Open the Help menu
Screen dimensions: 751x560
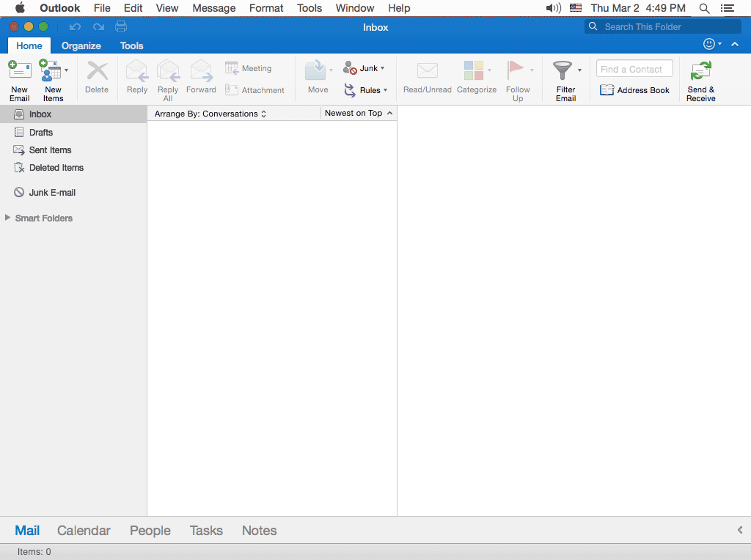pyautogui.click(x=399, y=8)
